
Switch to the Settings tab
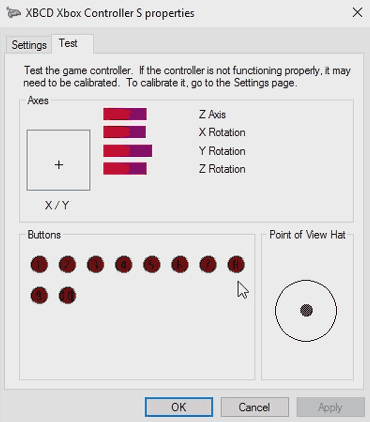(29, 45)
